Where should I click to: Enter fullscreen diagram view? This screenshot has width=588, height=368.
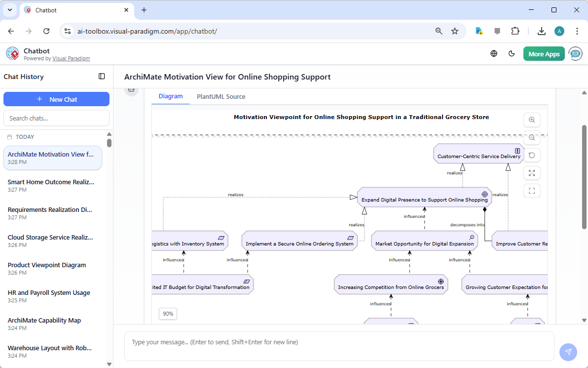(x=532, y=173)
